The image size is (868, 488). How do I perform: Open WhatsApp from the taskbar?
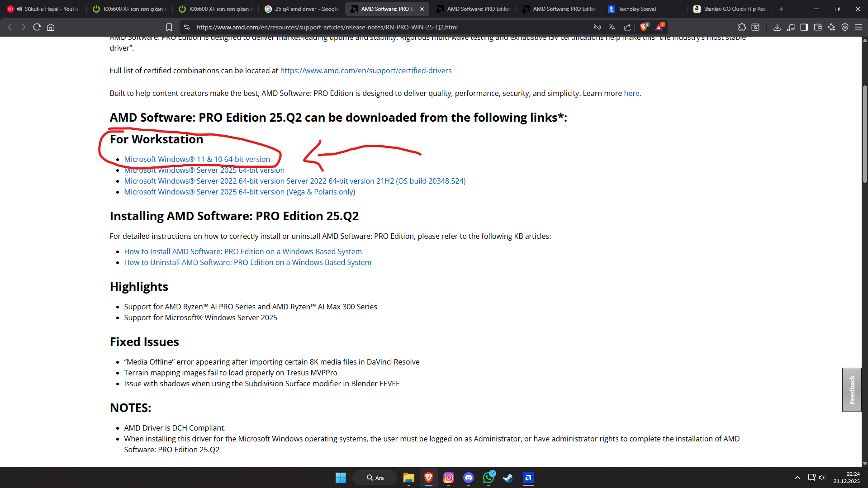(x=489, y=478)
